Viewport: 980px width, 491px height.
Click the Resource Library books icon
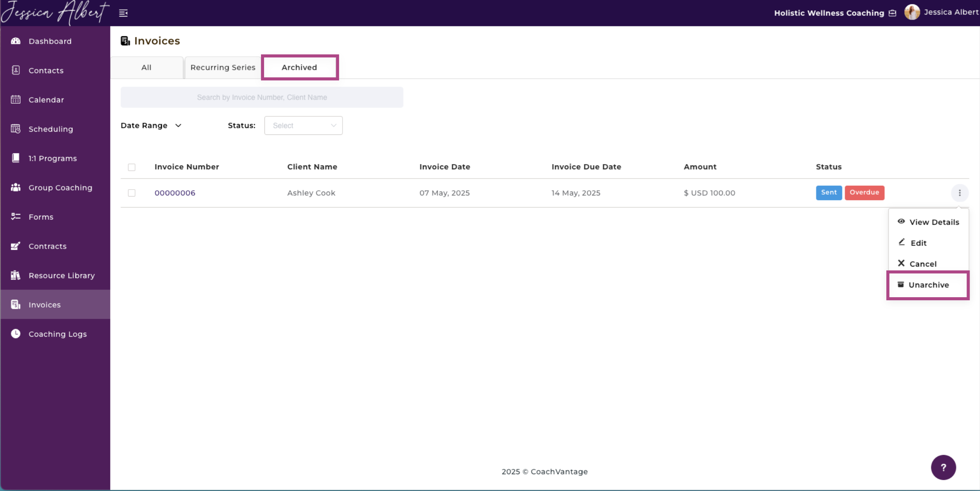[x=16, y=275]
